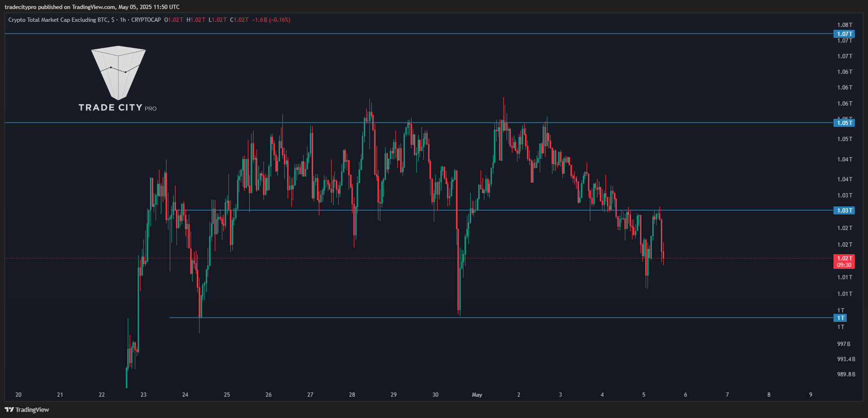This screenshot has width=868, height=418.
Task: Click the date '27' on the time axis
Action: 310,395
